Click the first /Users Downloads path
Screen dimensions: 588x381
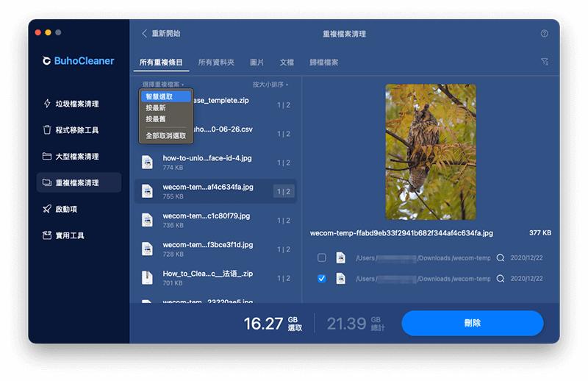(x=423, y=258)
